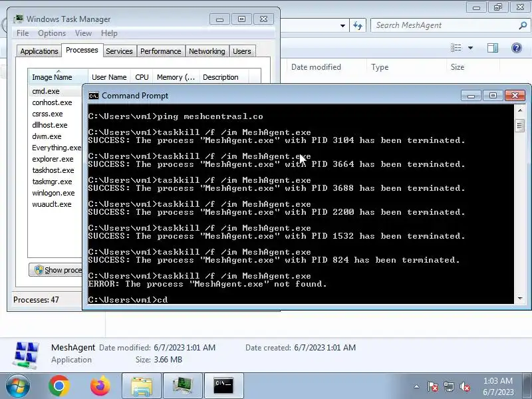Switch to the Applications tab
This screenshot has height=399, width=532.
39,51
